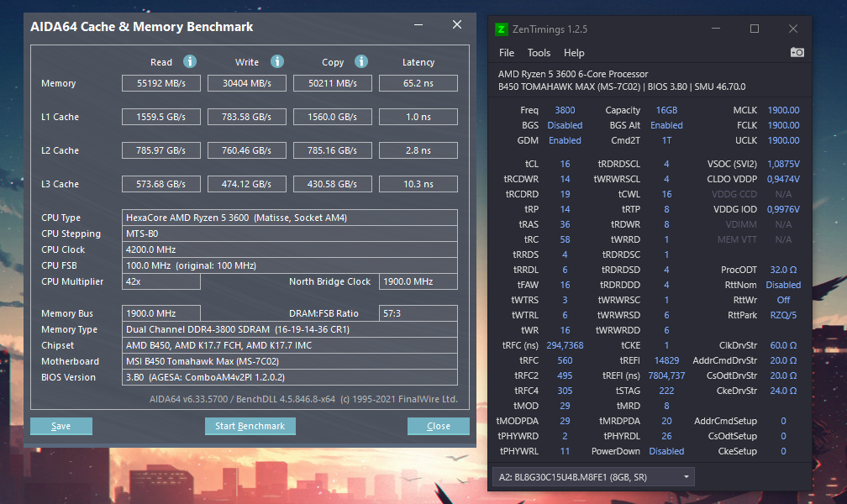Click the CPU Multiplier value 42x
The height and width of the screenshot is (504, 847).
pos(161,281)
